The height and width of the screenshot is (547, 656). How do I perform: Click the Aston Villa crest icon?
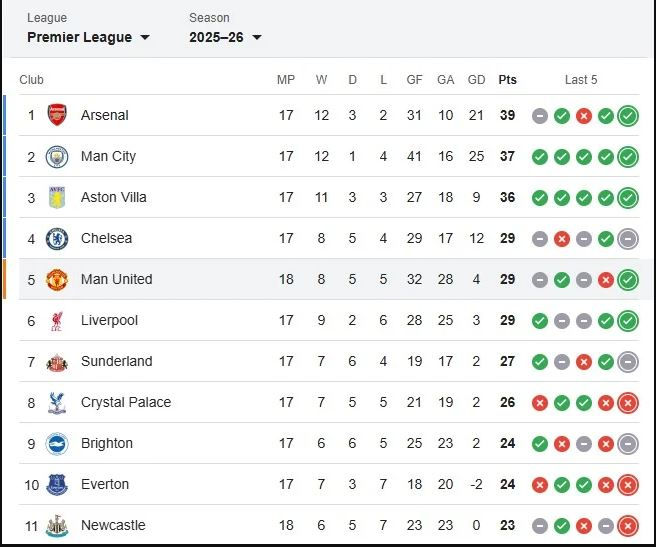(57, 197)
